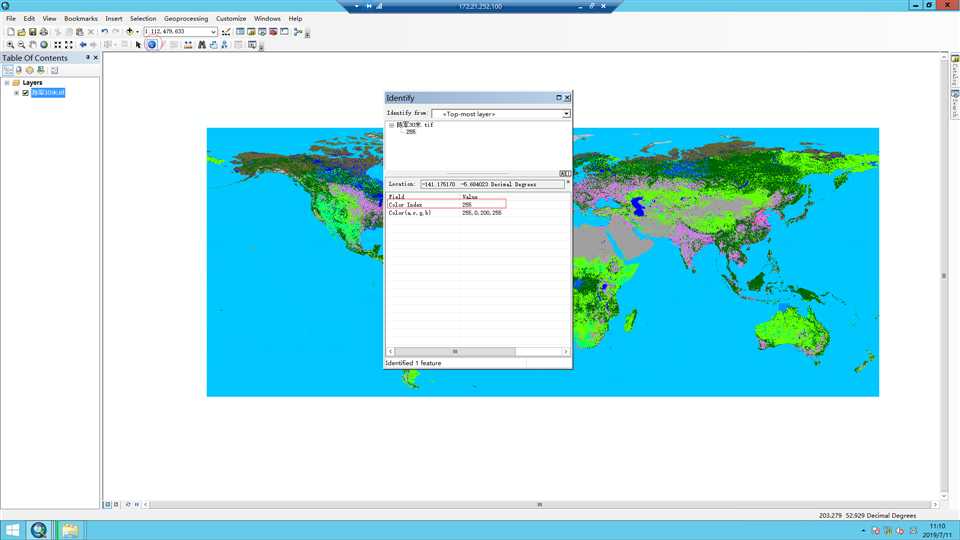This screenshot has width=960, height=540.
Task: Create a new map document
Action: pyautogui.click(x=10, y=32)
